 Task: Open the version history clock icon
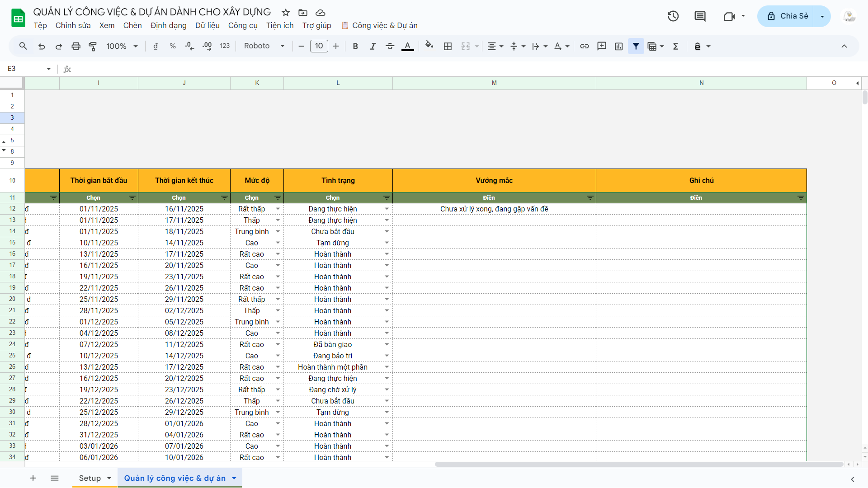click(x=673, y=16)
